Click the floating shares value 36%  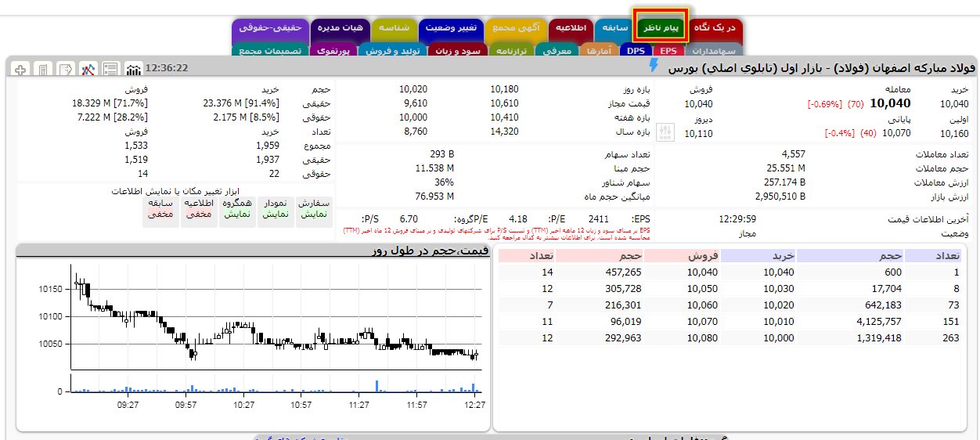coord(445,182)
